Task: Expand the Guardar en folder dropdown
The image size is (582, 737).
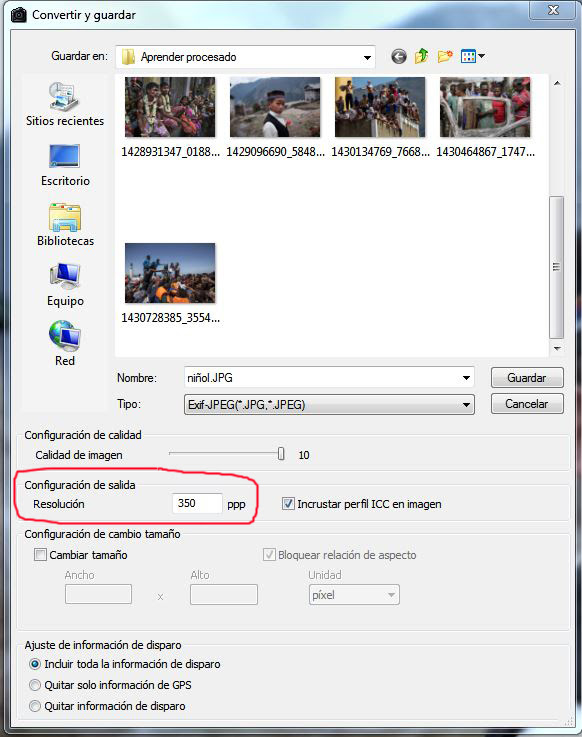Action: pyautogui.click(x=367, y=57)
